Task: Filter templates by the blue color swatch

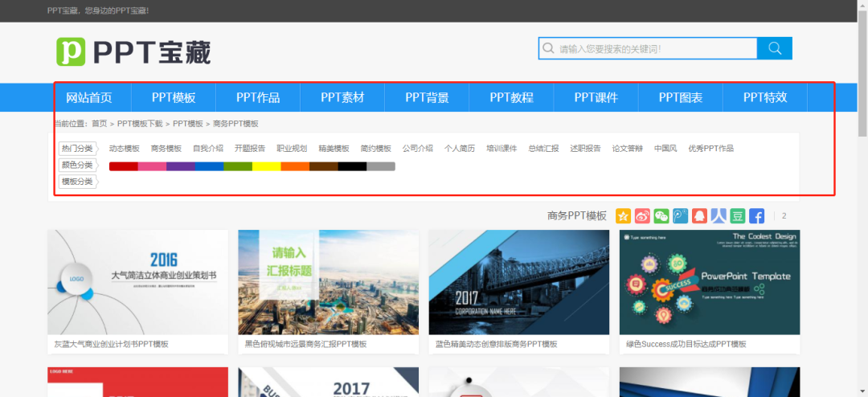Action: 209,166
